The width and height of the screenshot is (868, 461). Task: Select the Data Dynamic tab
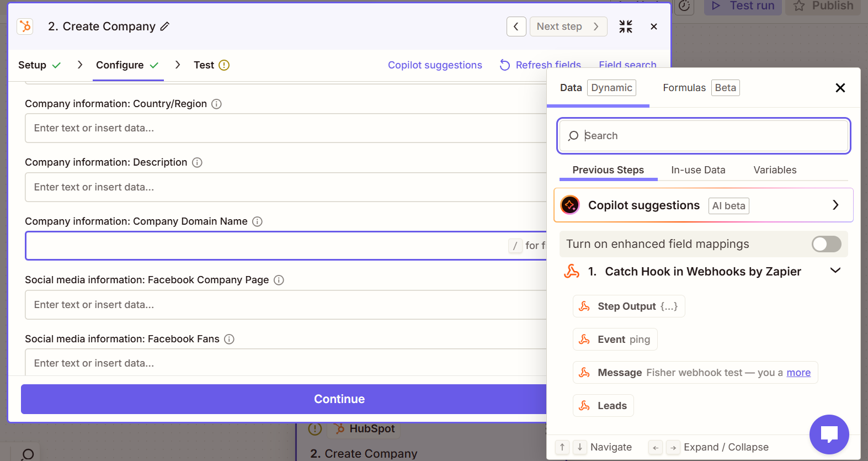tap(598, 88)
